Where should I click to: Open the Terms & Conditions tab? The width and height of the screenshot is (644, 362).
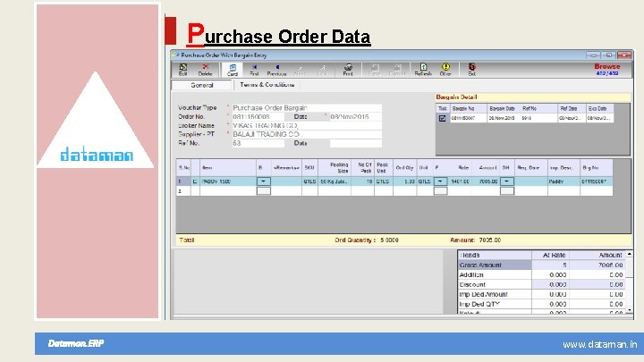(267, 85)
